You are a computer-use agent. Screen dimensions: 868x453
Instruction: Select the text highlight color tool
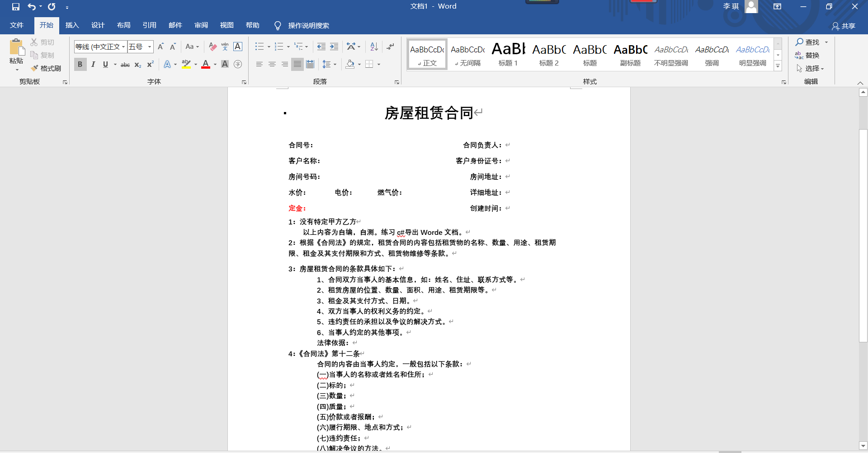[x=187, y=64]
